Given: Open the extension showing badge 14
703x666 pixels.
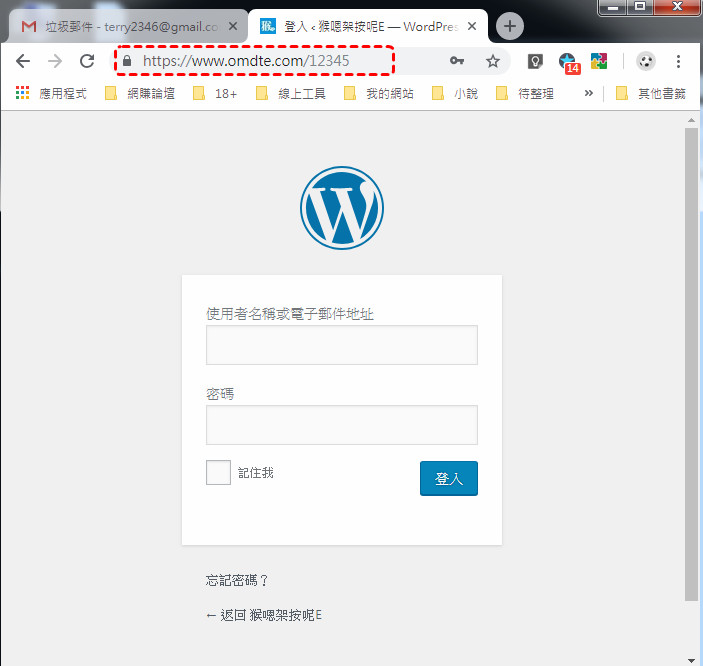Looking at the screenshot, I should click(568, 62).
